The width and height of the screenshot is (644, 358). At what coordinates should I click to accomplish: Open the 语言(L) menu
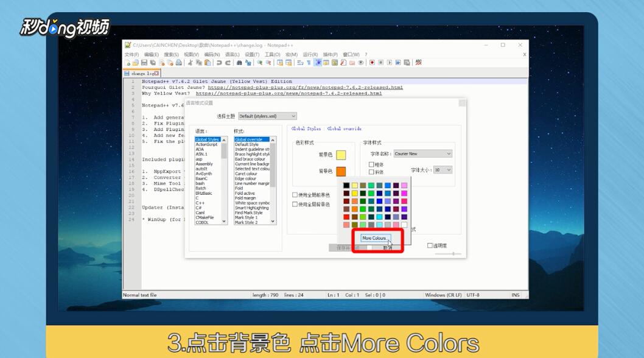tap(232, 54)
